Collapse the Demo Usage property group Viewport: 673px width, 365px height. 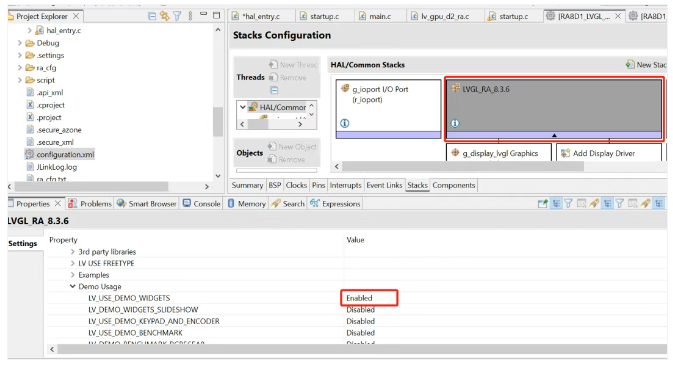[x=73, y=286]
